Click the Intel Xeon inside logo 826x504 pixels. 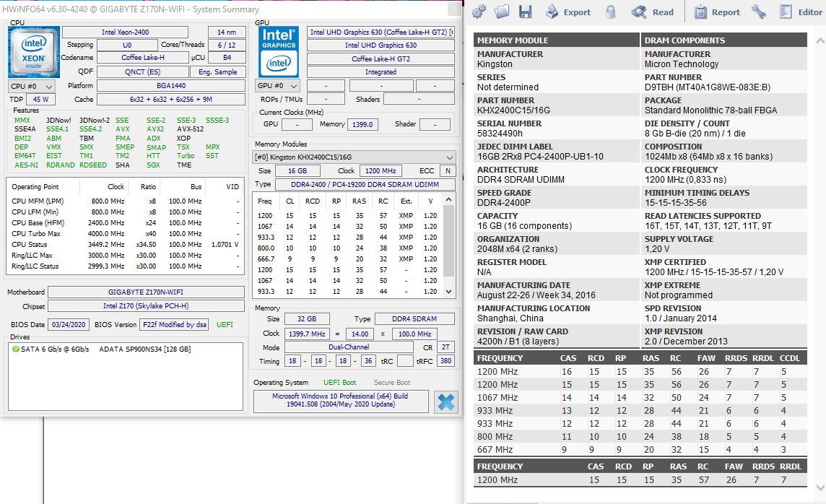click(34, 52)
